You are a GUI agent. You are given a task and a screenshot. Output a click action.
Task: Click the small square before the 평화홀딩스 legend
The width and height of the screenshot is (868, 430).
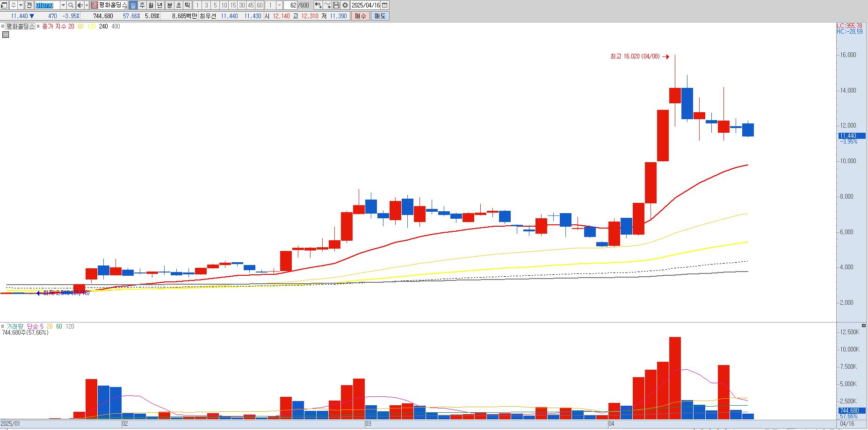pos(3,27)
